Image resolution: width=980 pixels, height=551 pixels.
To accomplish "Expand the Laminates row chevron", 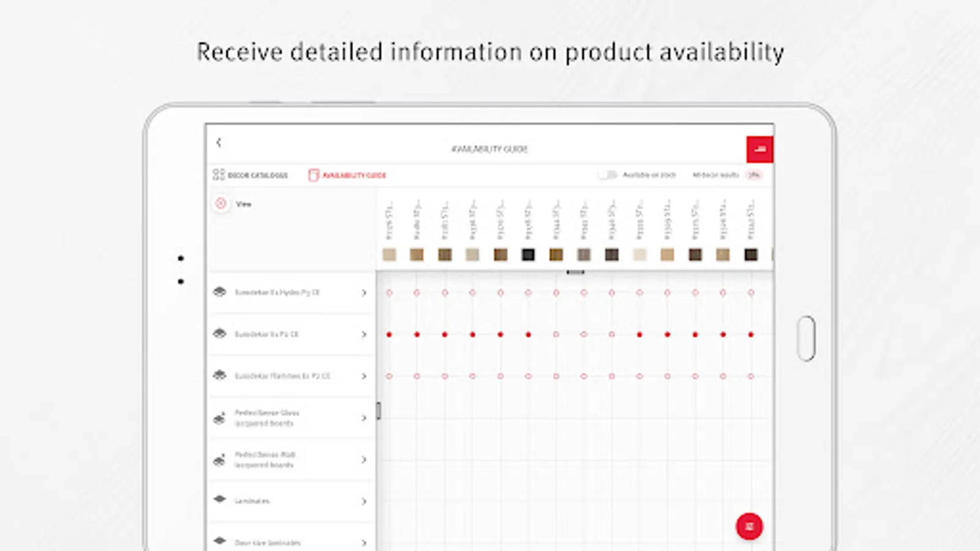I will (x=364, y=501).
